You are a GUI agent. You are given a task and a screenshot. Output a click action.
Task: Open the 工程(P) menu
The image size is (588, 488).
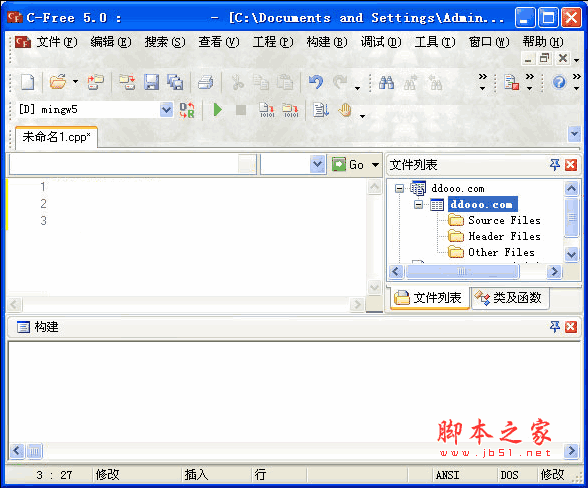coord(273,42)
